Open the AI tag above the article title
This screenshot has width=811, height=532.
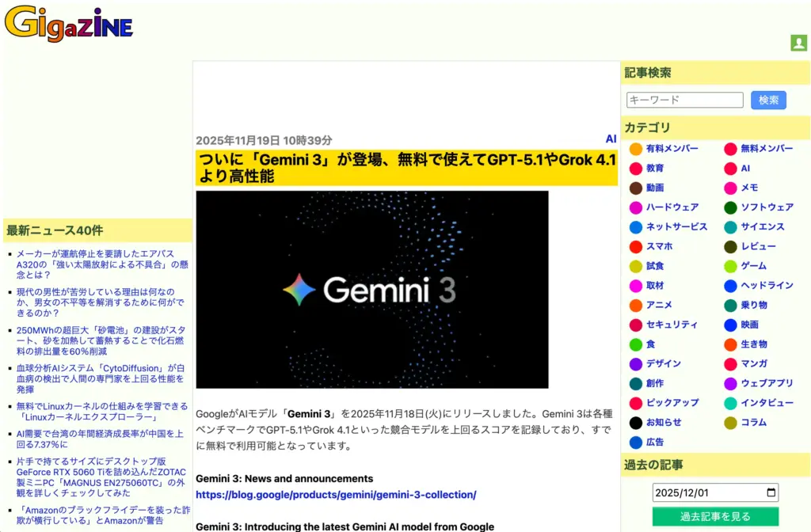(611, 138)
